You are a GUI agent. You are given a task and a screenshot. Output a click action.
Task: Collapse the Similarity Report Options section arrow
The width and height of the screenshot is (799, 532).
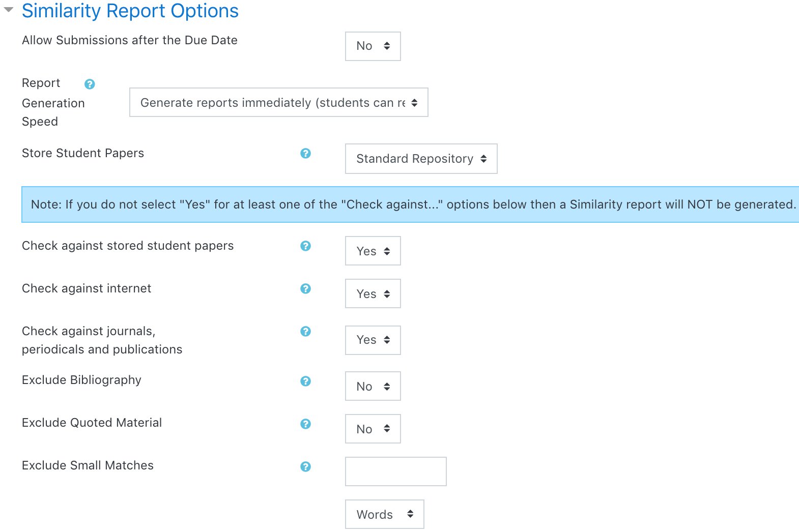click(9, 10)
